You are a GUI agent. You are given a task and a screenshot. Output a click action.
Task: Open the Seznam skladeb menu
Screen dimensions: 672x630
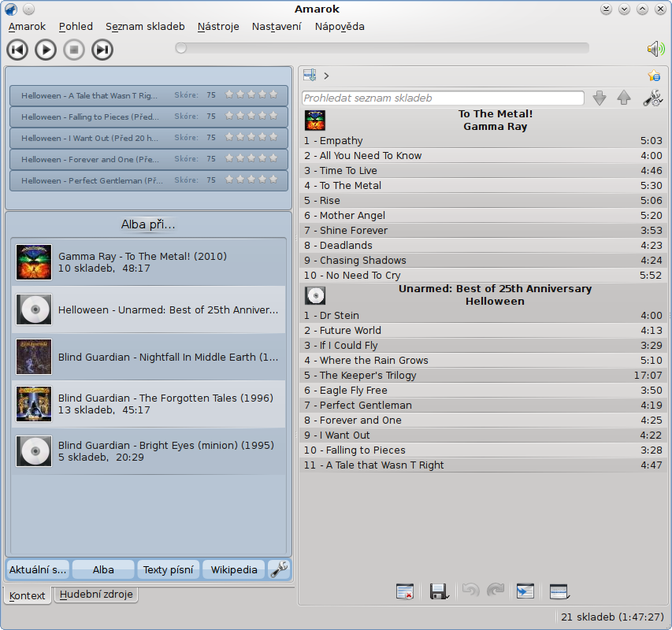pos(145,27)
